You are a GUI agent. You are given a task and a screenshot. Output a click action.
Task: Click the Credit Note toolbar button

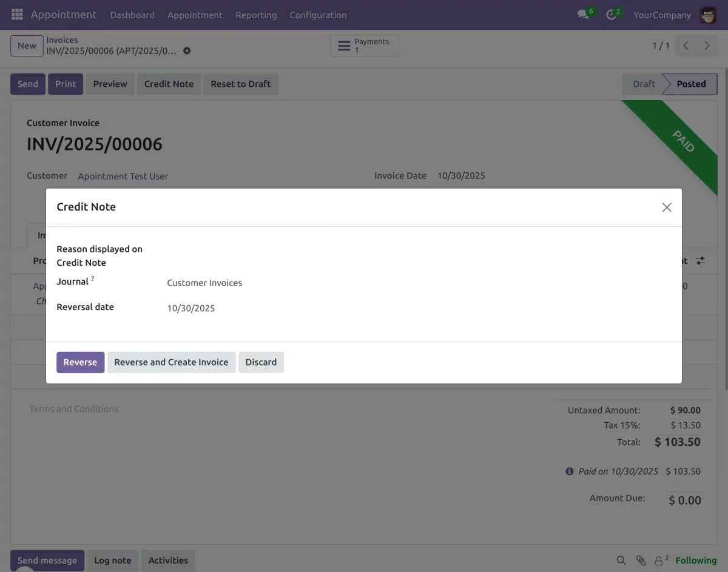coord(169,84)
